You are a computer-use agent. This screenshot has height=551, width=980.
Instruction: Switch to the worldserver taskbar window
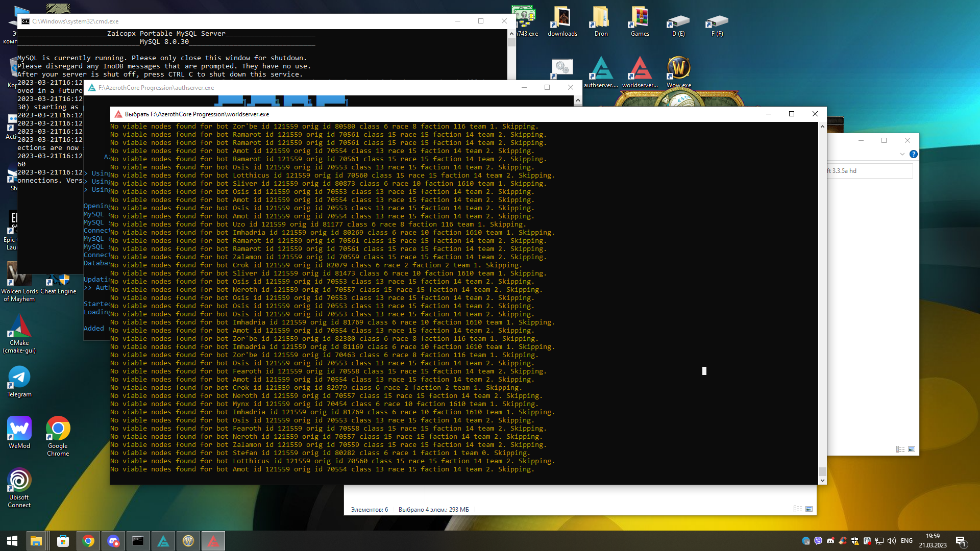click(213, 541)
